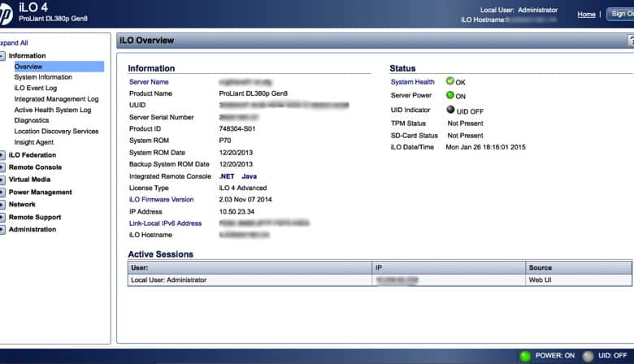
Task: Click iLO Firmware Version link
Action: pyautogui.click(x=161, y=199)
